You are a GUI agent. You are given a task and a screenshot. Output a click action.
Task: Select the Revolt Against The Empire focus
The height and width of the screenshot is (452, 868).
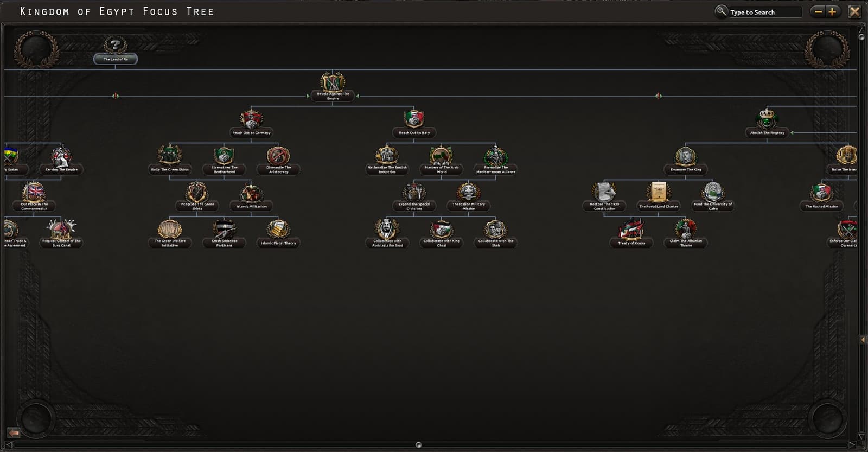coord(333,87)
